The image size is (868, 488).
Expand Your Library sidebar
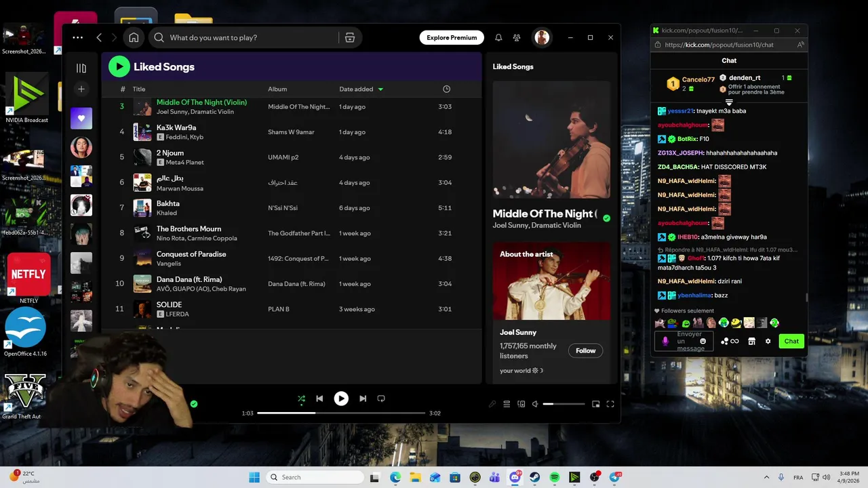click(81, 68)
